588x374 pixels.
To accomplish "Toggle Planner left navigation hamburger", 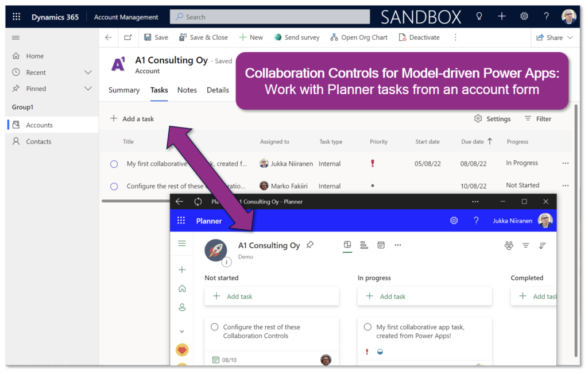I will pos(182,244).
